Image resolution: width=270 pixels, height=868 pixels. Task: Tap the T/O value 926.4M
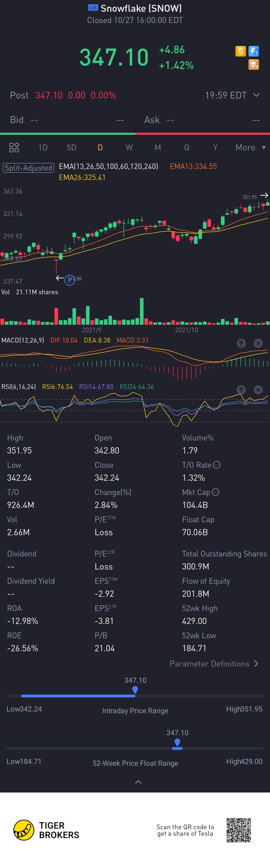(20, 505)
